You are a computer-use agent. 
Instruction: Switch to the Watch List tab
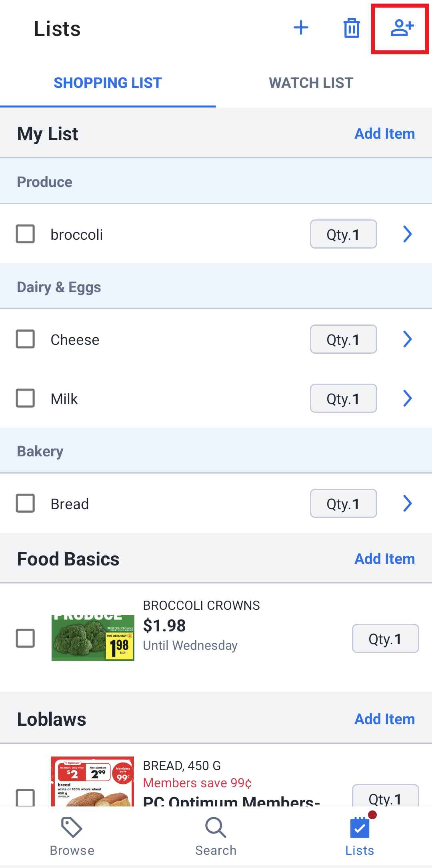311,83
